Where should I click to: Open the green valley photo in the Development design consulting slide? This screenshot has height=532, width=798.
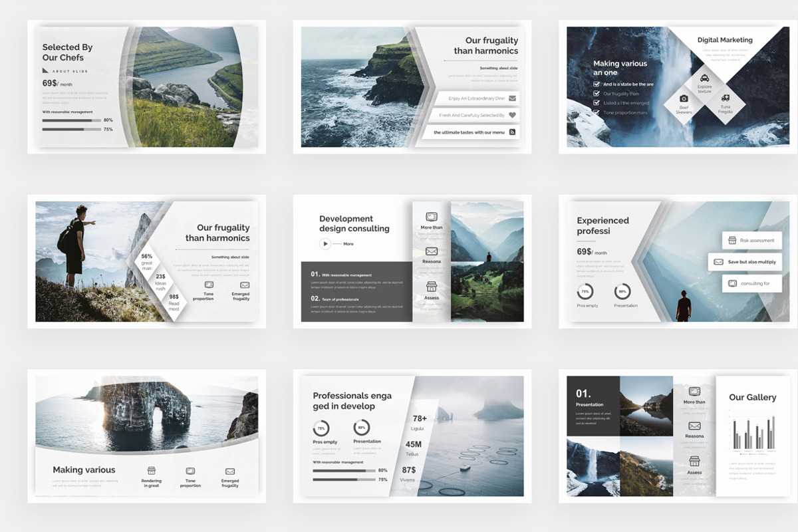point(487,291)
